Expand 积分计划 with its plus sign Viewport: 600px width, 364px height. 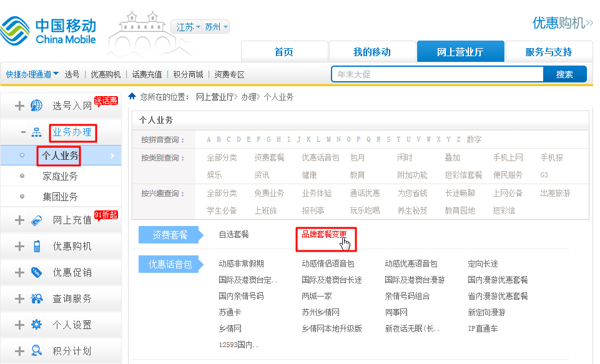19,351
